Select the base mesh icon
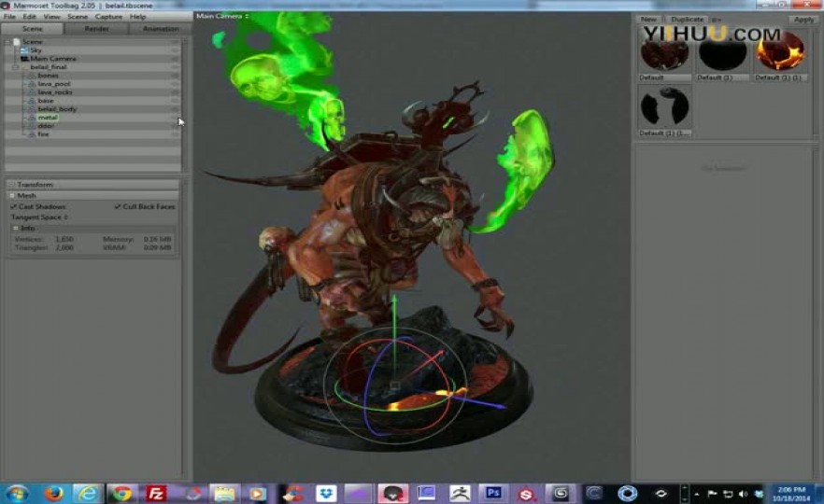This screenshot has height=504, width=824. click(x=32, y=101)
